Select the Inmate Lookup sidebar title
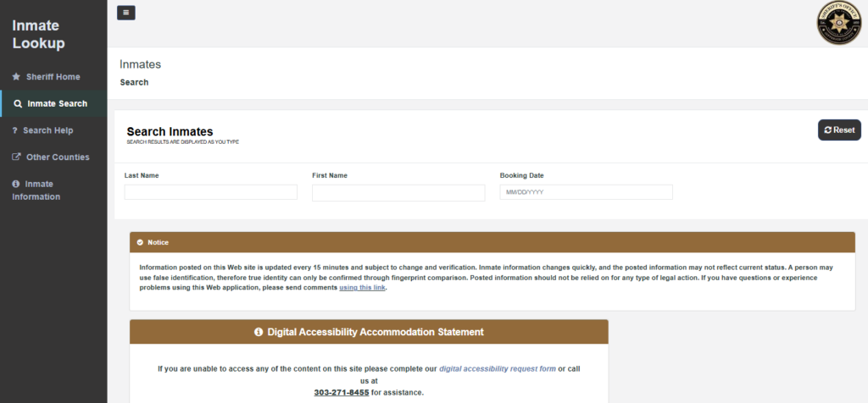Viewport: 868px width, 403px height. click(x=38, y=35)
